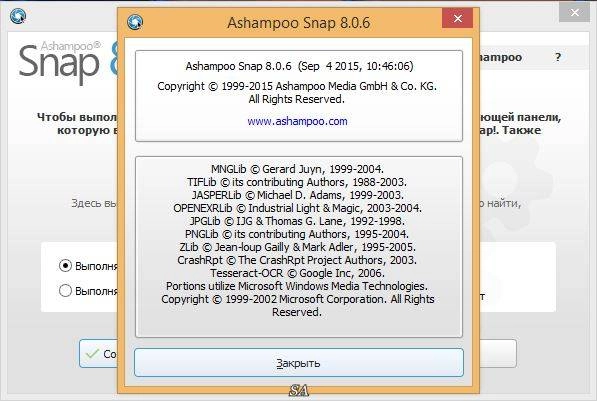Click the dialog title Ashampoo Snap 8.0.6
The height and width of the screenshot is (401, 597).
tap(298, 22)
